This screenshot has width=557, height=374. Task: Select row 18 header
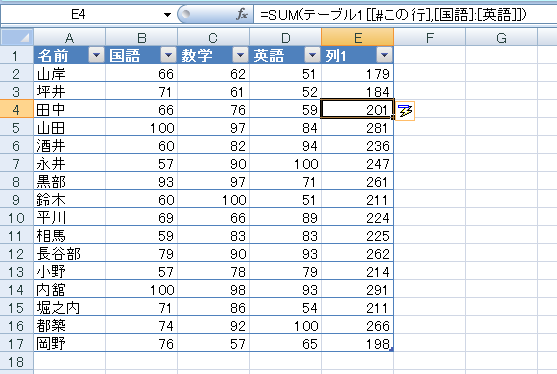click(17, 362)
